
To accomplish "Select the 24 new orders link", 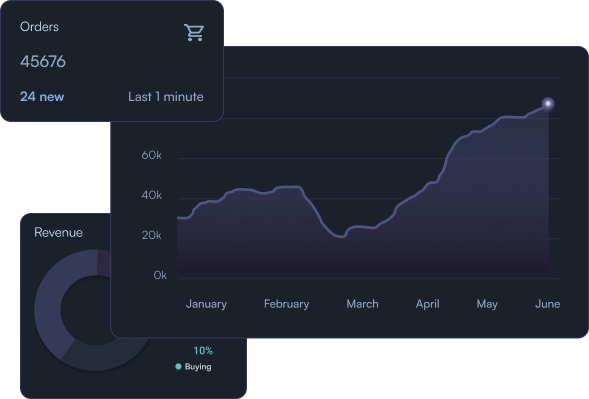I will pos(42,97).
